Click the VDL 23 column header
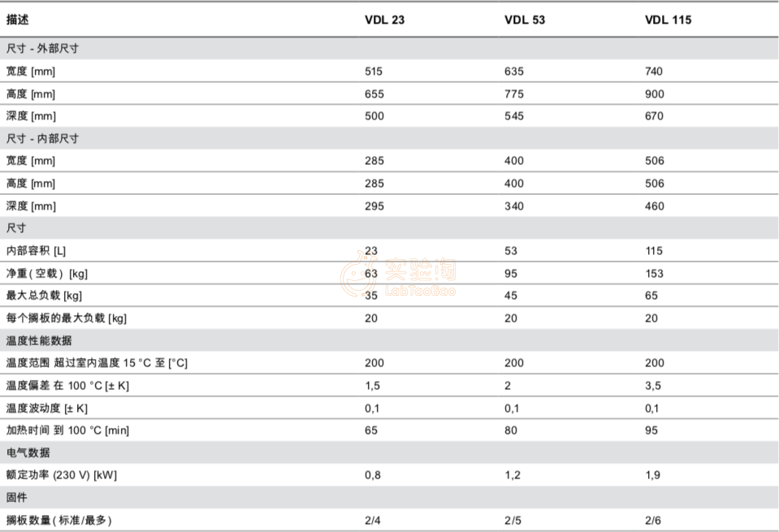The height and width of the screenshot is (532, 779). pos(384,19)
